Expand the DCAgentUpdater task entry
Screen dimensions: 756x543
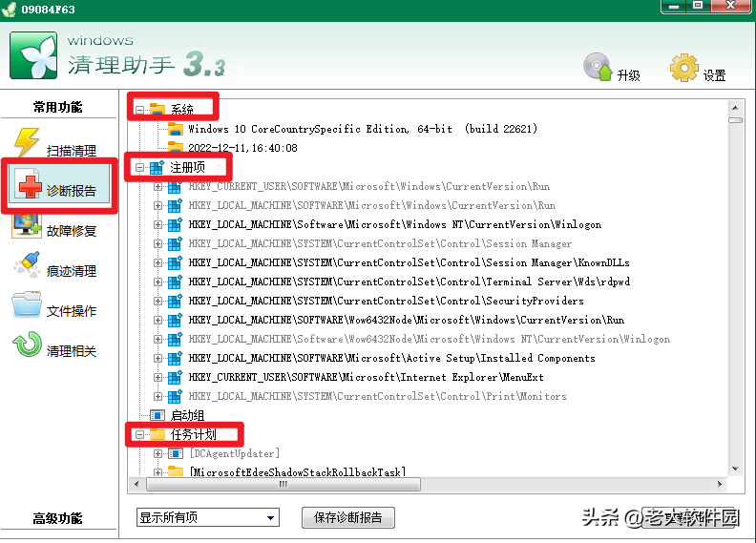click(x=157, y=453)
